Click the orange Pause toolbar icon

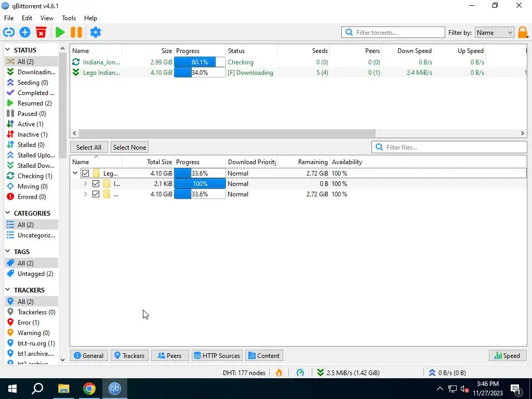pyautogui.click(x=76, y=33)
